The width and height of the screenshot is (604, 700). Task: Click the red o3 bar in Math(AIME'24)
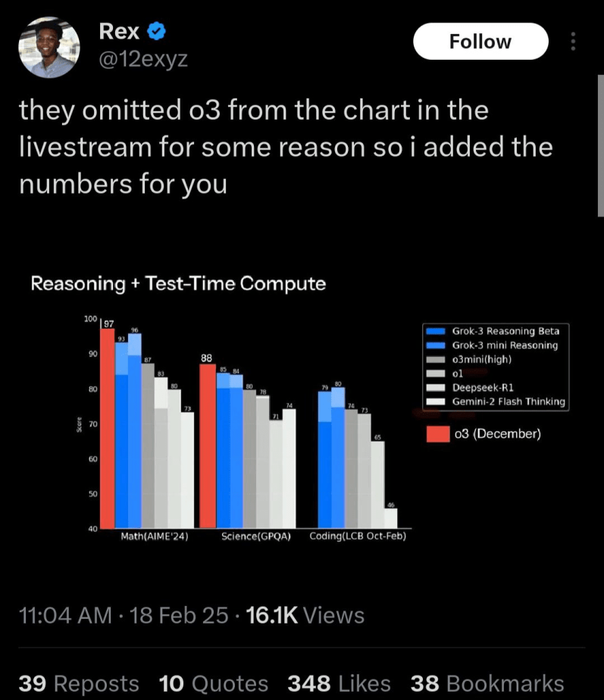point(108,428)
